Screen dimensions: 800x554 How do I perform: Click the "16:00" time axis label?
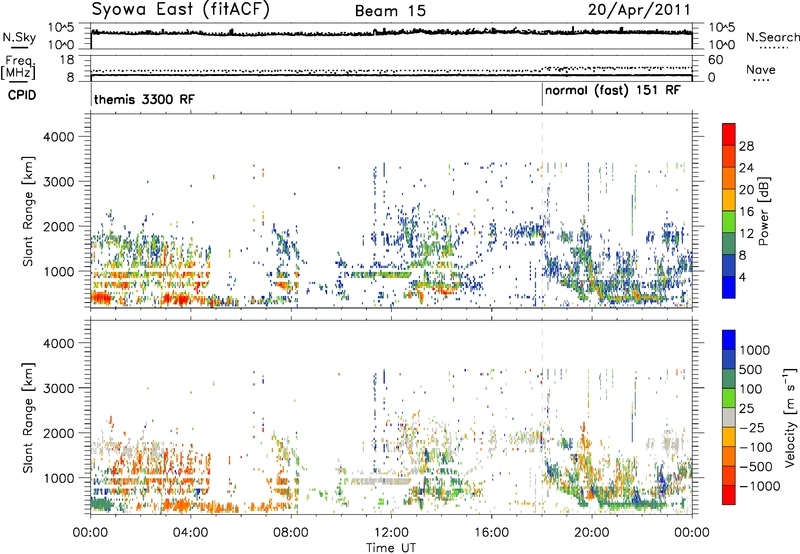[491, 533]
